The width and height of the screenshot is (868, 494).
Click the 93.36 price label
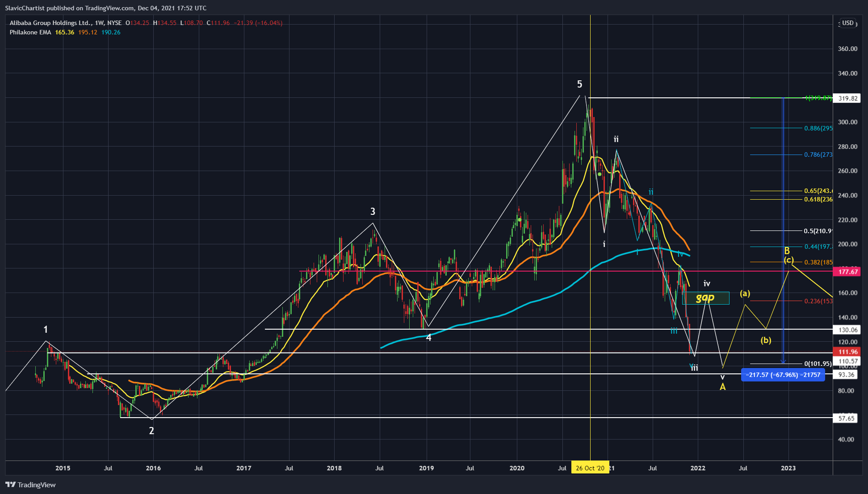pos(846,375)
